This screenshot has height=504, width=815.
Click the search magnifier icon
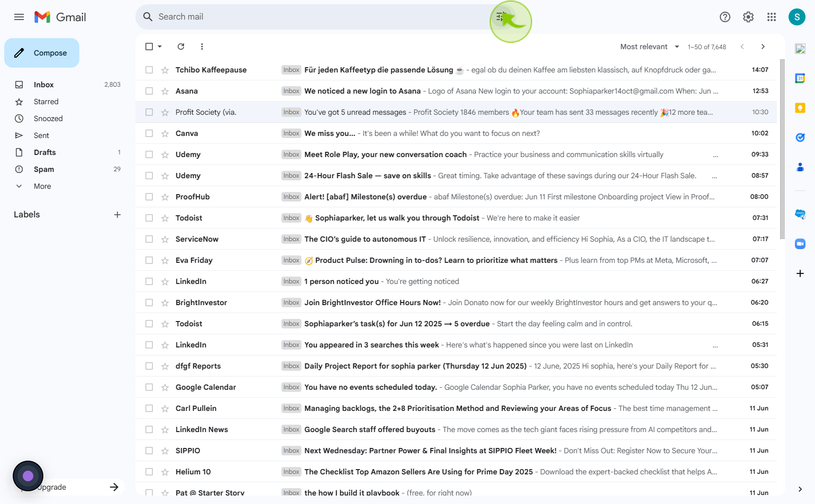coord(148,17)
